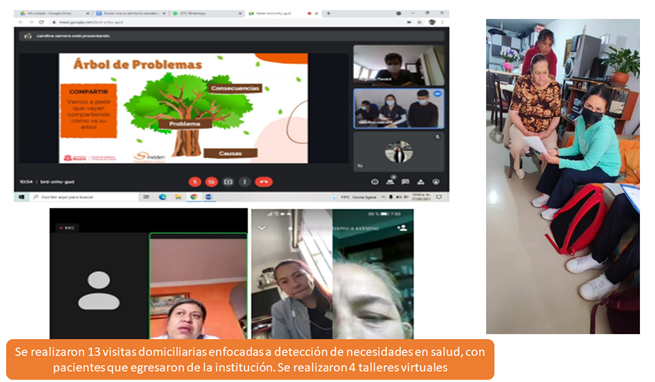Click the green-bordered speaker video tile
The height and width of the screenshot is (382, 655).
point(198,286)
